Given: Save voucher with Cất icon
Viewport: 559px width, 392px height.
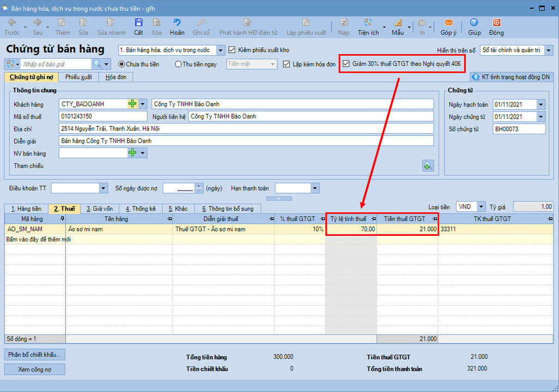Looking at the screenshot, I should (x=138, y=23).
